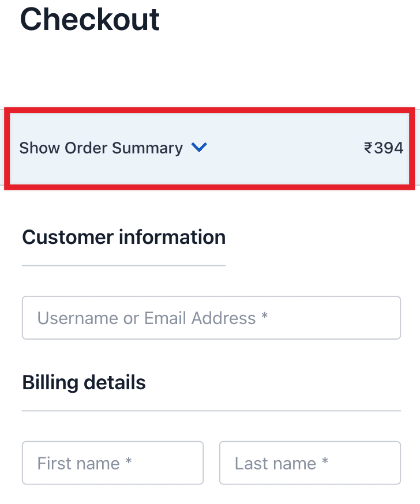
Task: Focus the First name input field
Action: (112, 462)
